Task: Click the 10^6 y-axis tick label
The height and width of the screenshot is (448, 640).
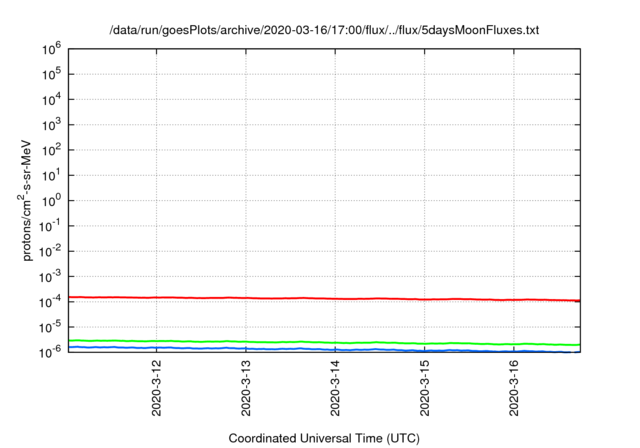Action: click(x=51, y=49)
